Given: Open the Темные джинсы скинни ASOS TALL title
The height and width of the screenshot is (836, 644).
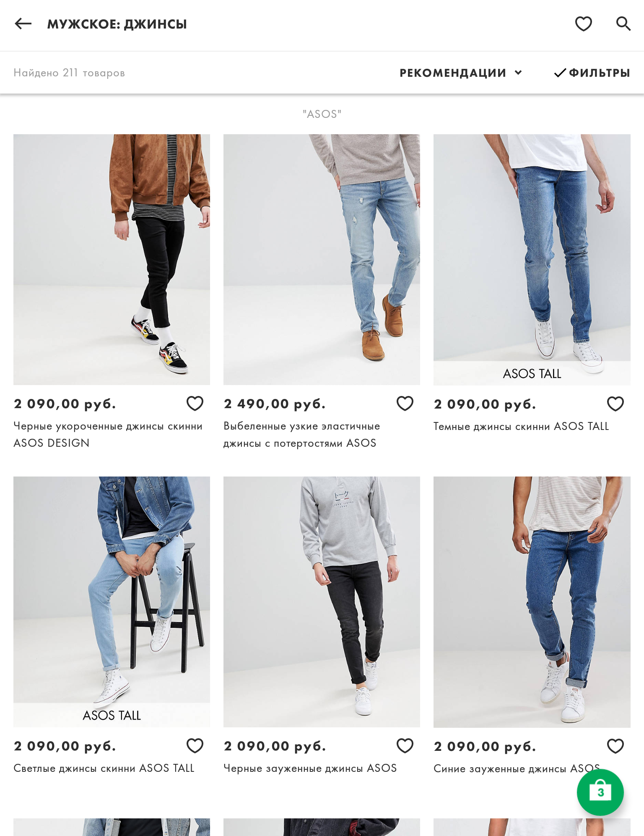Looking at the screenshot, I should [521, 426].
